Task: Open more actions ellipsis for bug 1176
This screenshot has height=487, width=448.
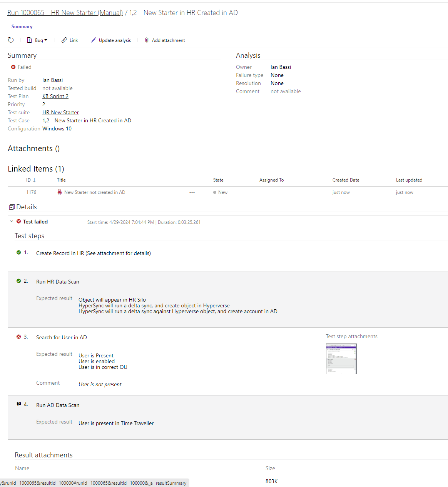Action: pos(192,192)
